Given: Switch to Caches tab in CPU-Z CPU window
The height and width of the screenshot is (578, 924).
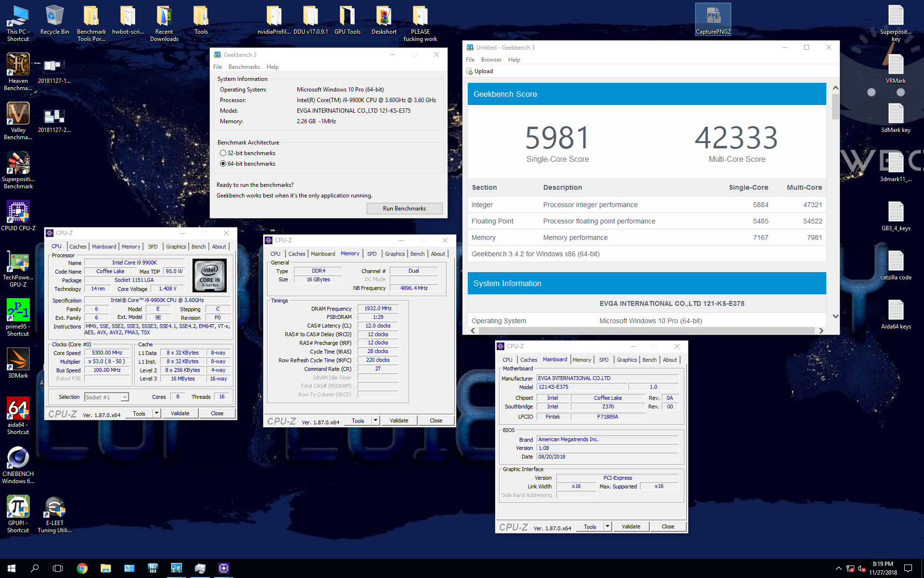Looking at the screenshot, I should (x=78, y=247).
